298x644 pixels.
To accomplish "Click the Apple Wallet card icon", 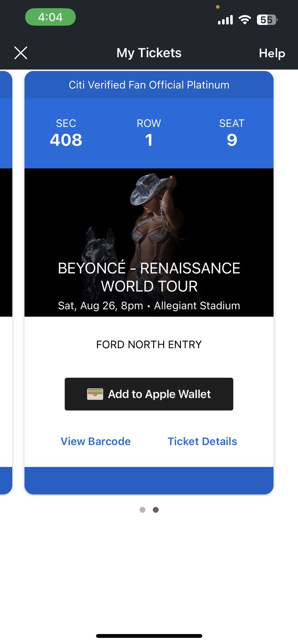I will 95,394.
